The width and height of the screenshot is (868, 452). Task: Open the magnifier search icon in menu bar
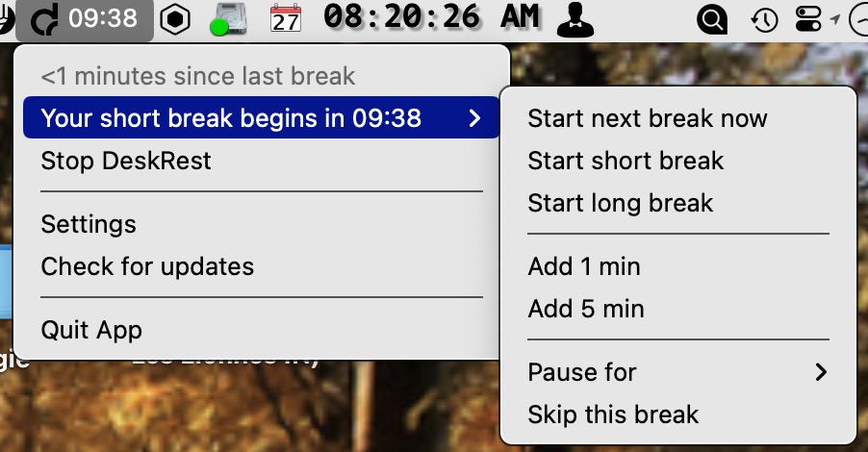(x=711, y=19)
